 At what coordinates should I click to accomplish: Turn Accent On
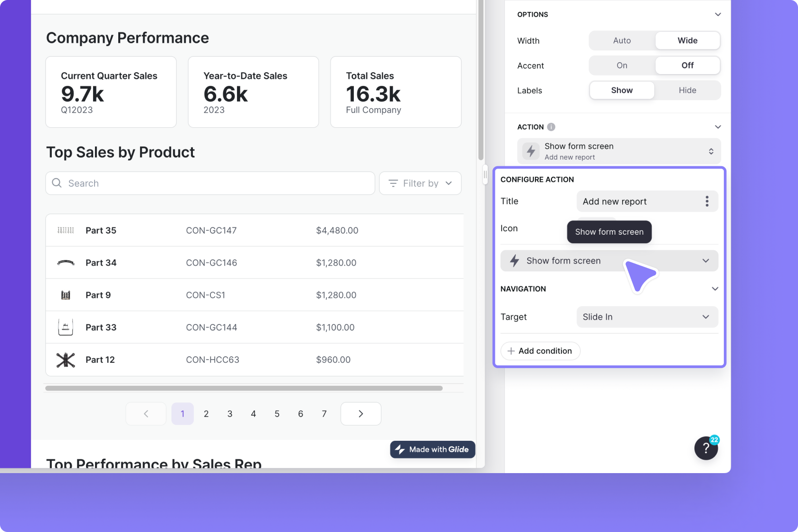click(x=622, y=66)
